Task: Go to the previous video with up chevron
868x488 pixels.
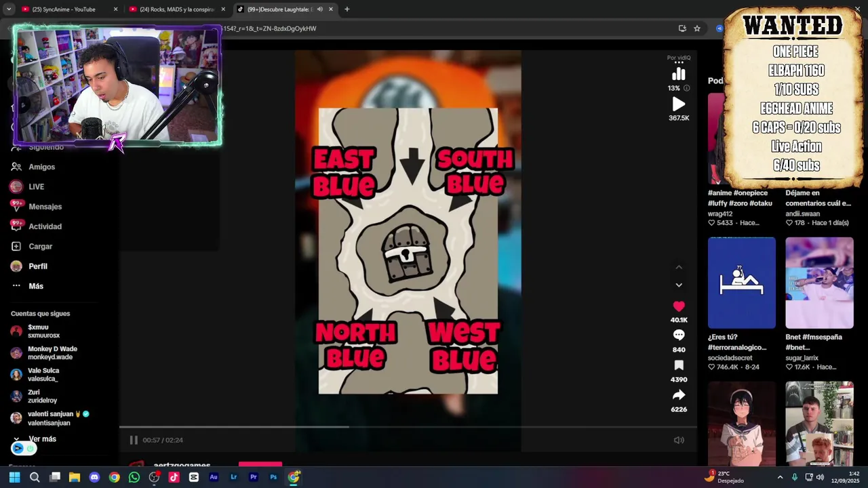Action: point(679,267)
